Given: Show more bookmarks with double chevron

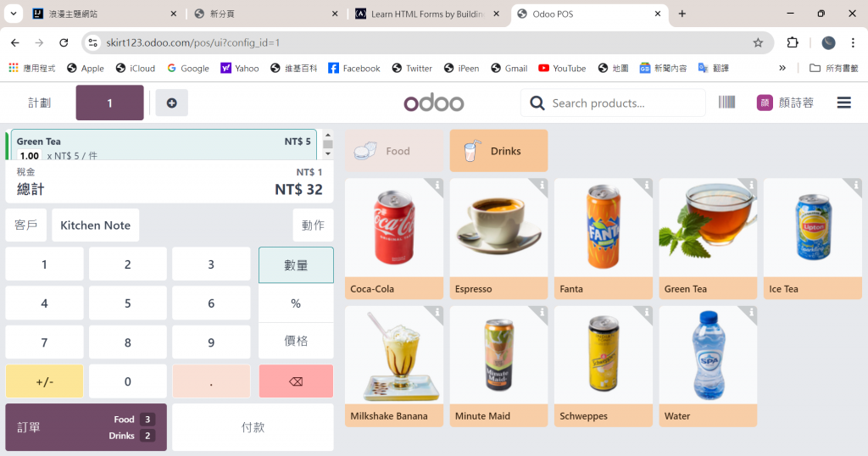Looking at the screenshot, I should (782, 68).
